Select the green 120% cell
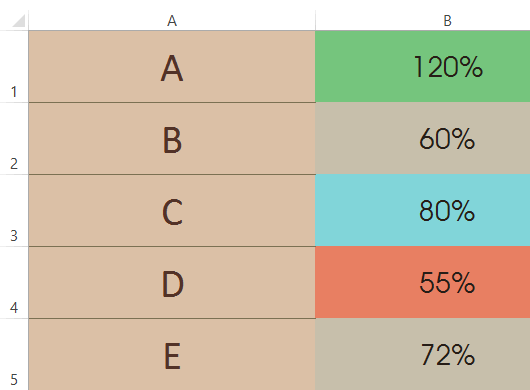The image size is (530, 390). pyautogui.click(x=423, y=67)
